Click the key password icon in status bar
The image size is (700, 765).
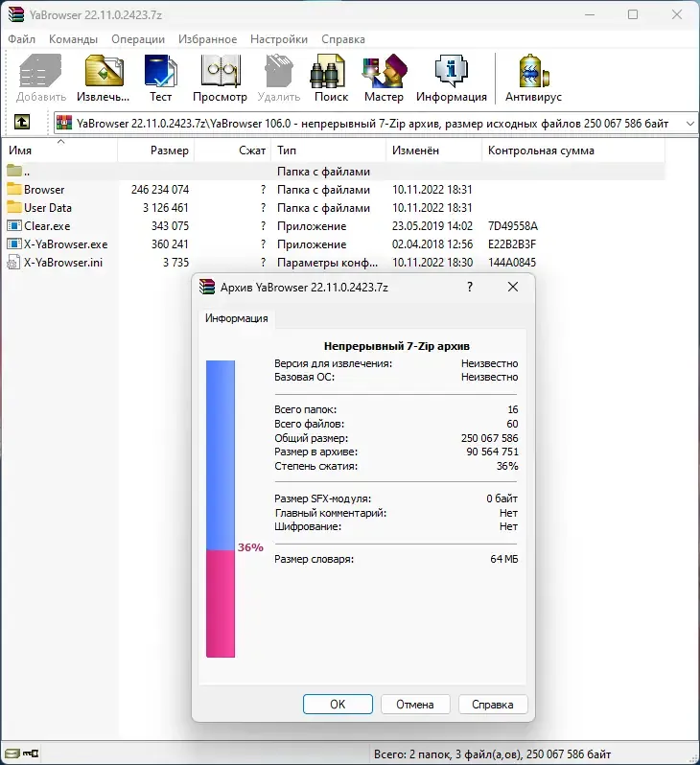point(31,753)
